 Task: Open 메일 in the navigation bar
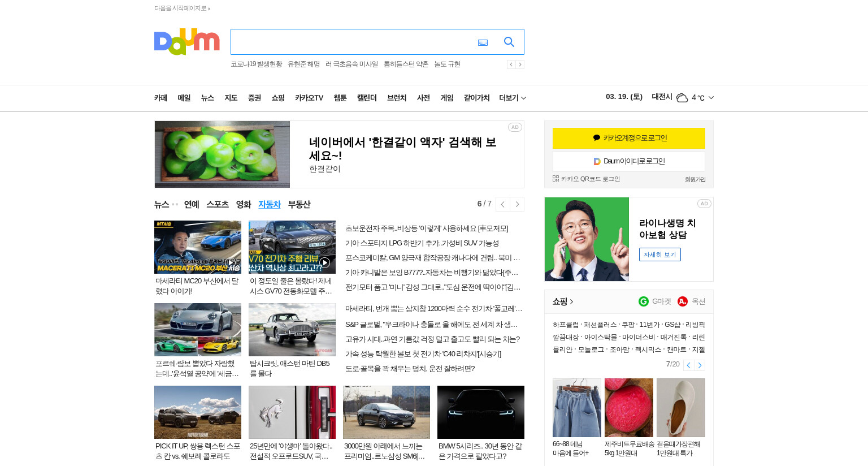tap(184, 98)
